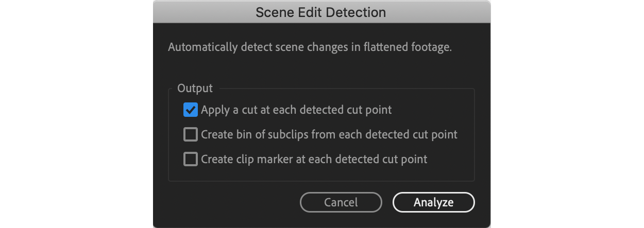Click the 'Automatically detect scene changes' description text

tap(310, 47)
